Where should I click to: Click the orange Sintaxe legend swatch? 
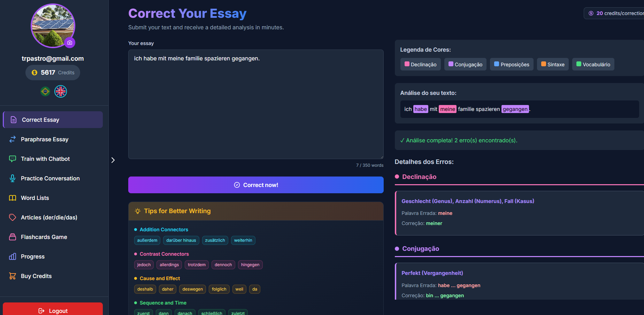click(543, 64)
